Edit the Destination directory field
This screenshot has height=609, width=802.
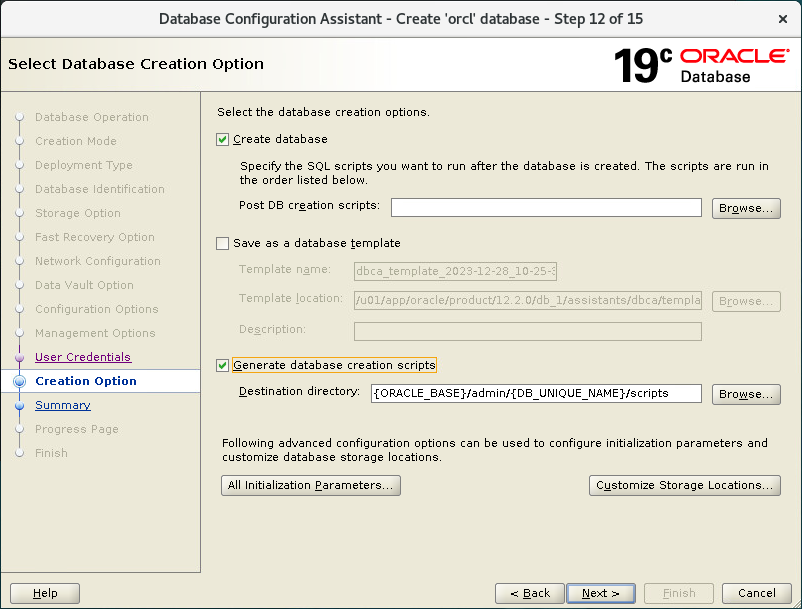coord(536,394)
